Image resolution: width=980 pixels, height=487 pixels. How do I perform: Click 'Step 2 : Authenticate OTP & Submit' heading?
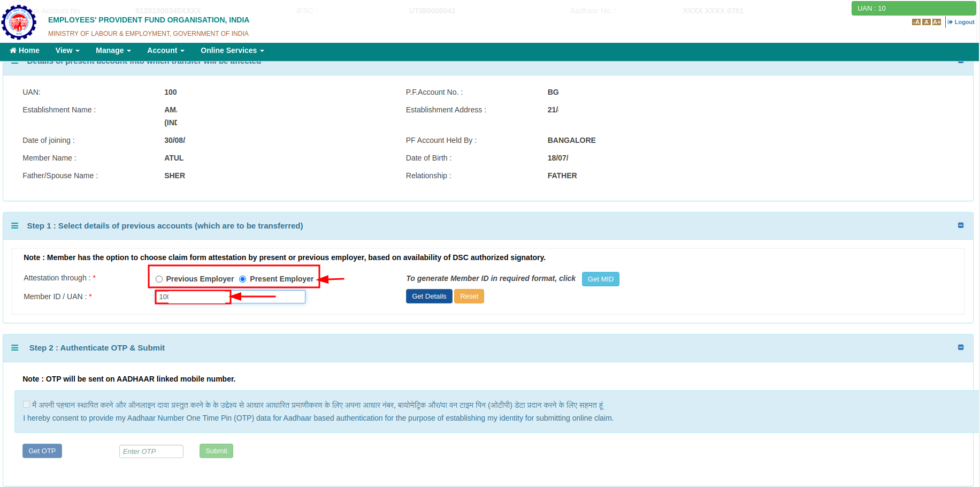tap(97, 348)
